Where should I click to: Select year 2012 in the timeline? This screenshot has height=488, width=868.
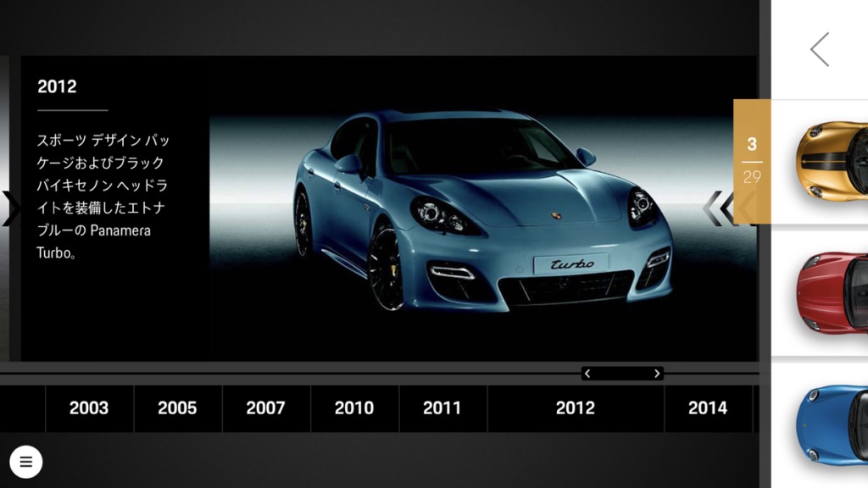[576, 408]
